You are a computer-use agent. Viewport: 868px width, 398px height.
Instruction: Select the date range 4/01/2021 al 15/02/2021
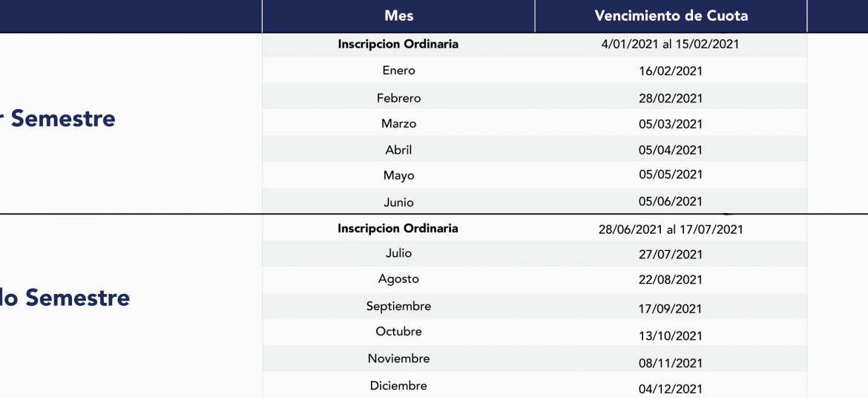pyautogui.click(x=671, y=45)
